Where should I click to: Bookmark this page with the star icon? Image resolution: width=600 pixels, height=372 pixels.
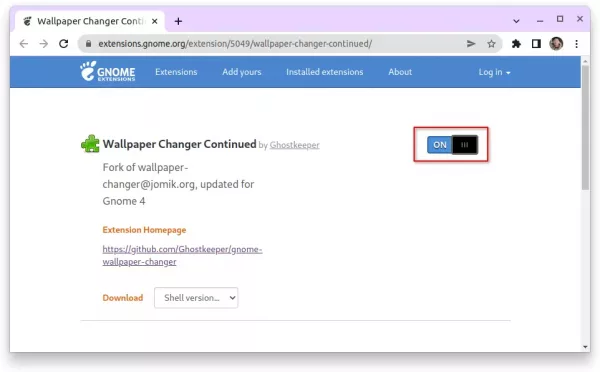[491, 44]
